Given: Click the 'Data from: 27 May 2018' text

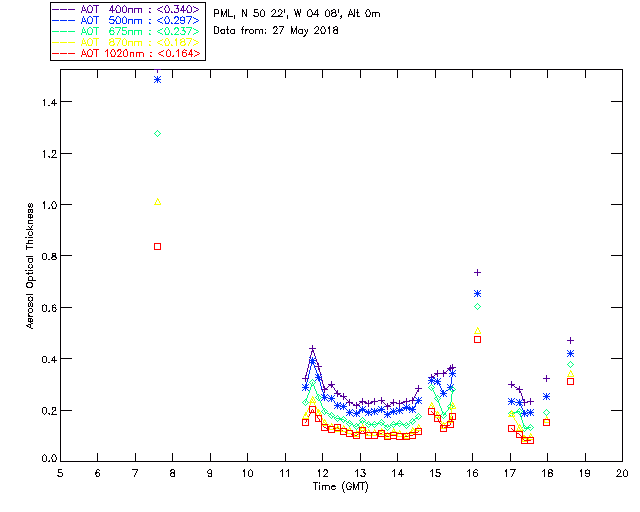Looking at the screenshot, I should [x=276, y=31].
